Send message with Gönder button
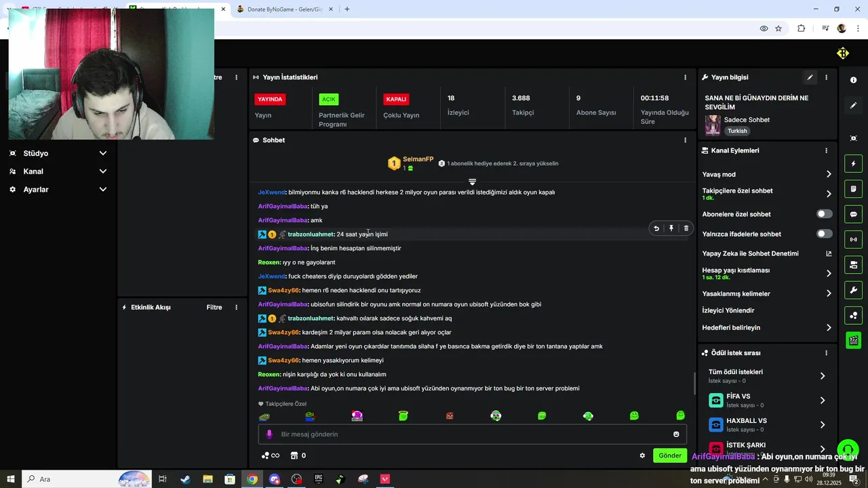The image size is (868, 488). [x=670, y=455]
